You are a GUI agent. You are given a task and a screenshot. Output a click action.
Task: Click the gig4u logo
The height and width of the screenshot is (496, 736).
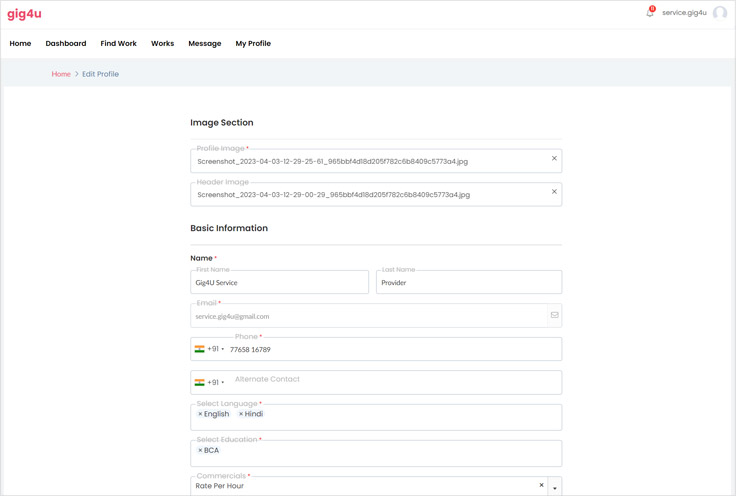point(25,14)
